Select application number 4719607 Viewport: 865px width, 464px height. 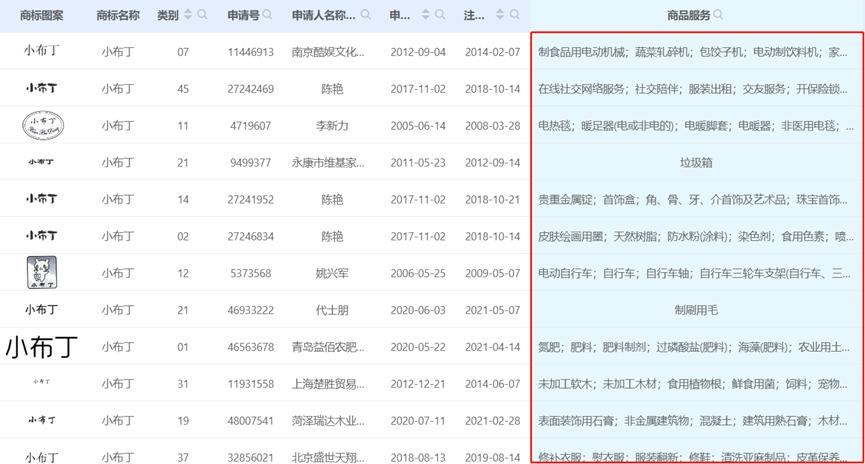pos(250,126)
